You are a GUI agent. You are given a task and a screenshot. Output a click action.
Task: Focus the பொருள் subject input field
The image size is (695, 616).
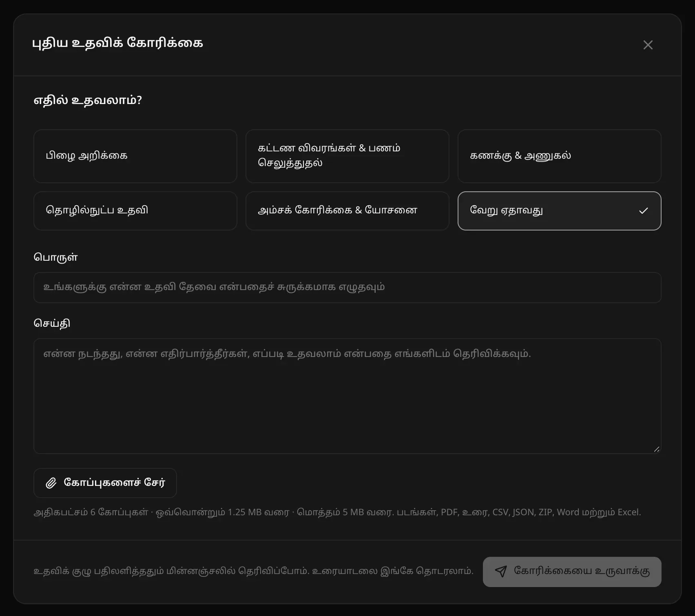(x=347, y=288)
